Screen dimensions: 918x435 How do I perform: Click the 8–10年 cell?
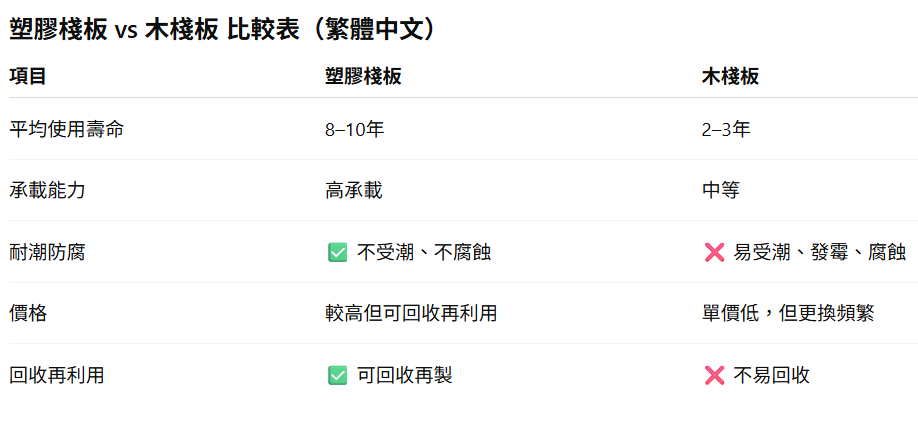(x=354, y=129)
